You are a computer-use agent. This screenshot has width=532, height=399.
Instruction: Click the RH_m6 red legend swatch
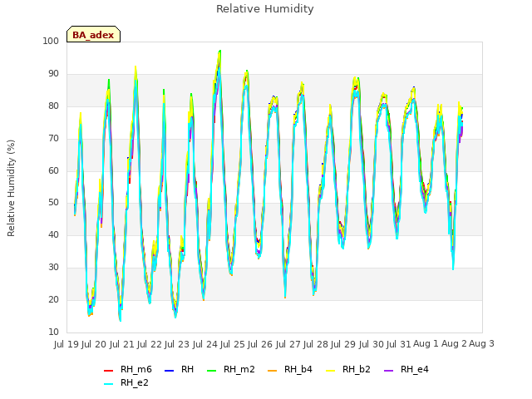108,371
